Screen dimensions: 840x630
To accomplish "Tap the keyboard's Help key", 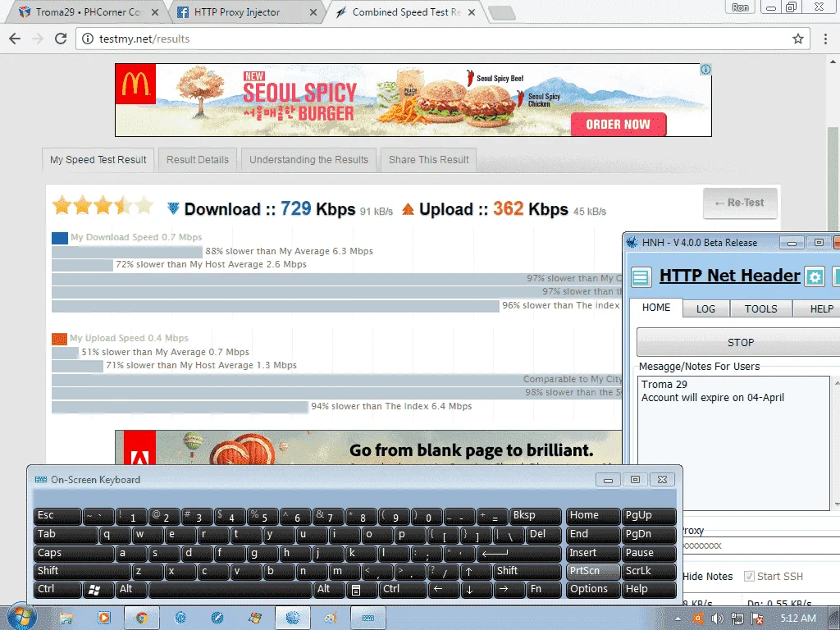I will [x=649, y=589].
